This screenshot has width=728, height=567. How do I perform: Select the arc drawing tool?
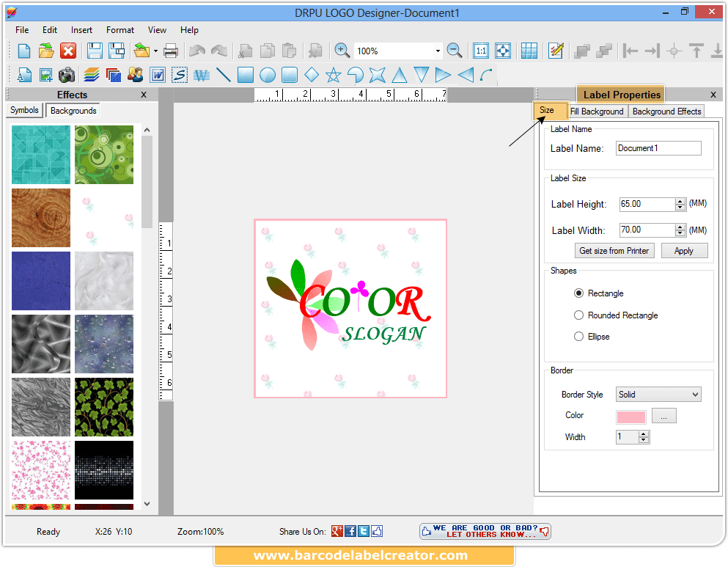pyautogui.click(x=486, y=75)
